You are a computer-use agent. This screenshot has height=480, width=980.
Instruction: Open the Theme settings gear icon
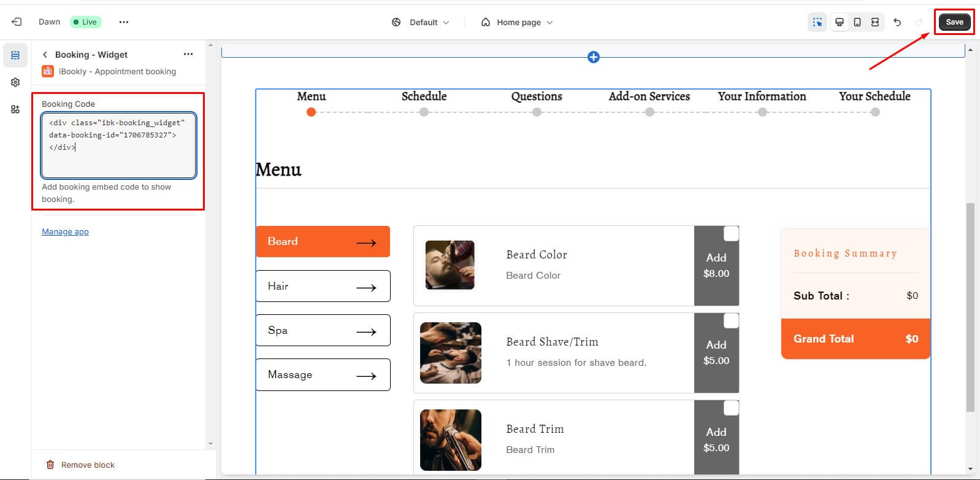(x=15, y=82)
